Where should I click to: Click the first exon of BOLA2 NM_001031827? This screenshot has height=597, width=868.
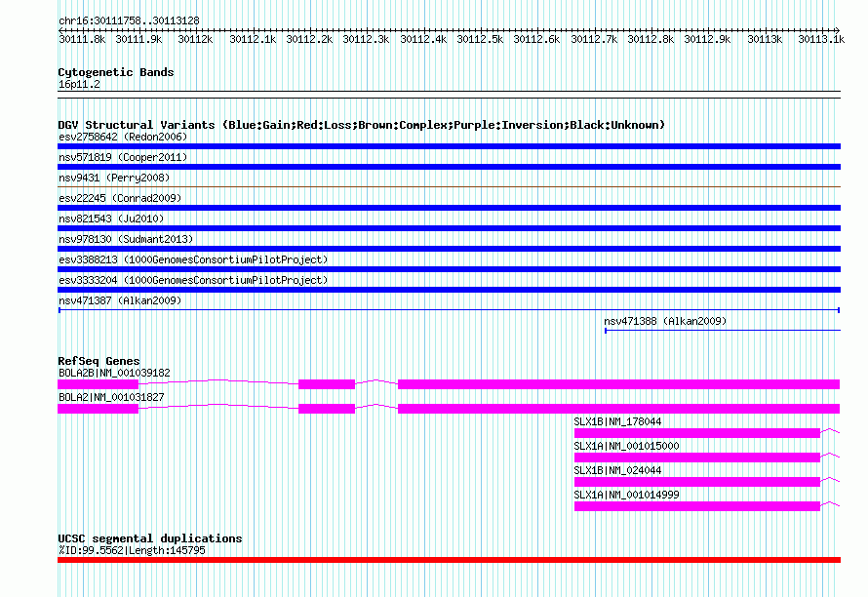[x=98, y=409]
